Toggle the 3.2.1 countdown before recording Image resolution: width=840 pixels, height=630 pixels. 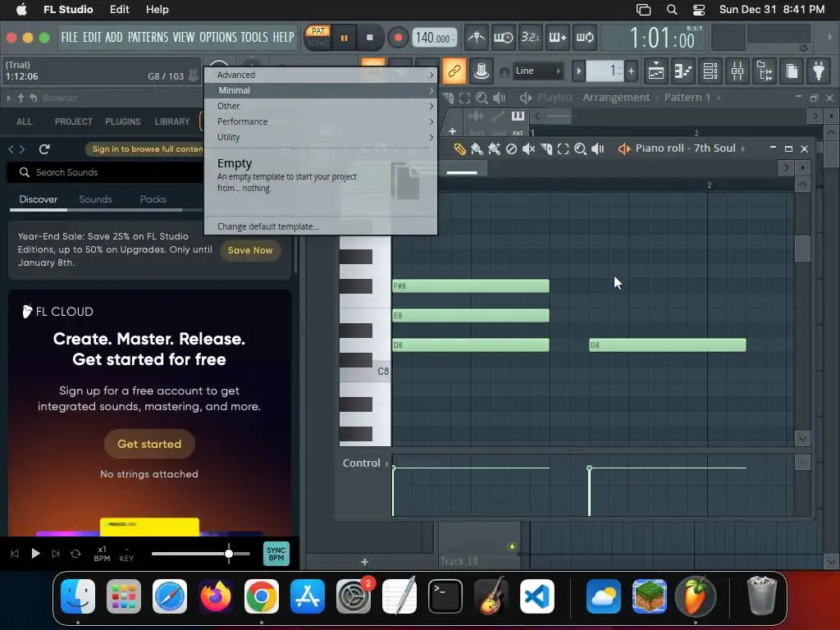(x=531, y=38)
